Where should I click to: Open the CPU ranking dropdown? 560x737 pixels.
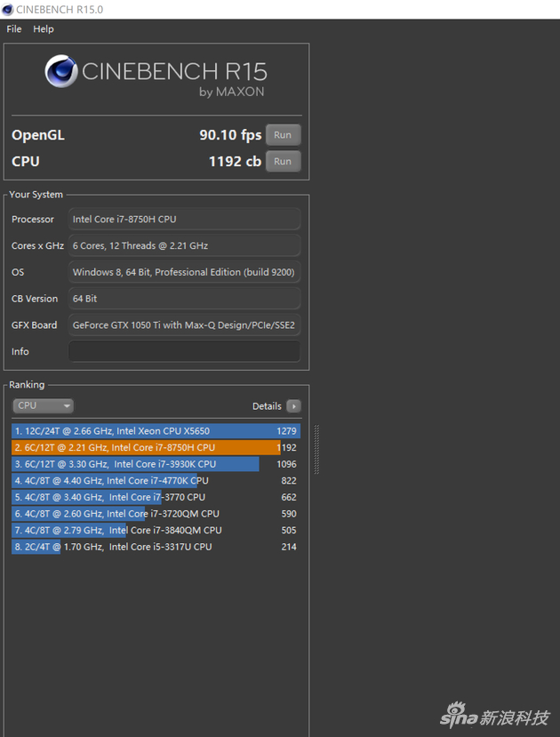[x=43, y=405]
